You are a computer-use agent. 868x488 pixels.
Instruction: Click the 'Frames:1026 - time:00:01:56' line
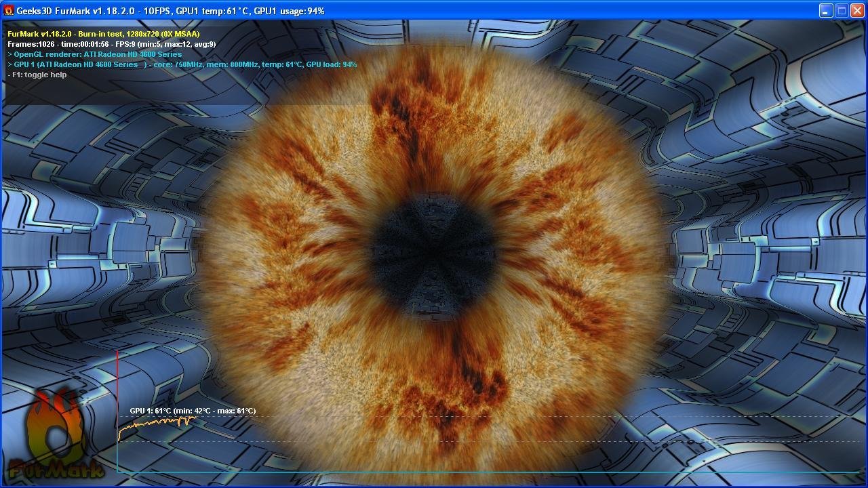[112, 44]
